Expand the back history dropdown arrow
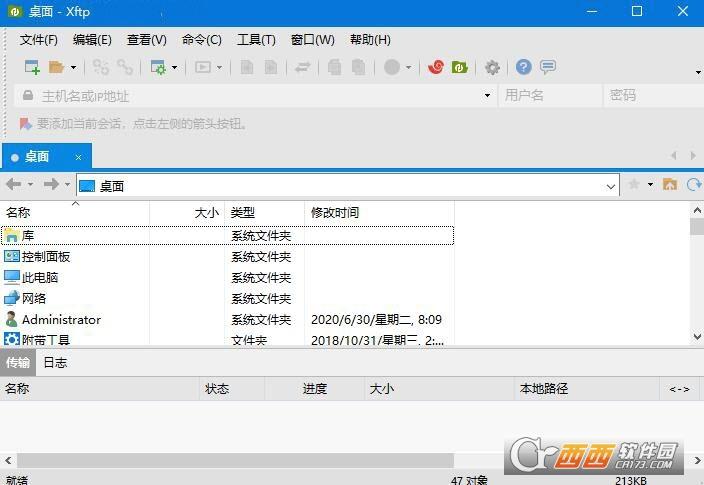This screenshot has height=485, width=704. [x=30, y=185]
